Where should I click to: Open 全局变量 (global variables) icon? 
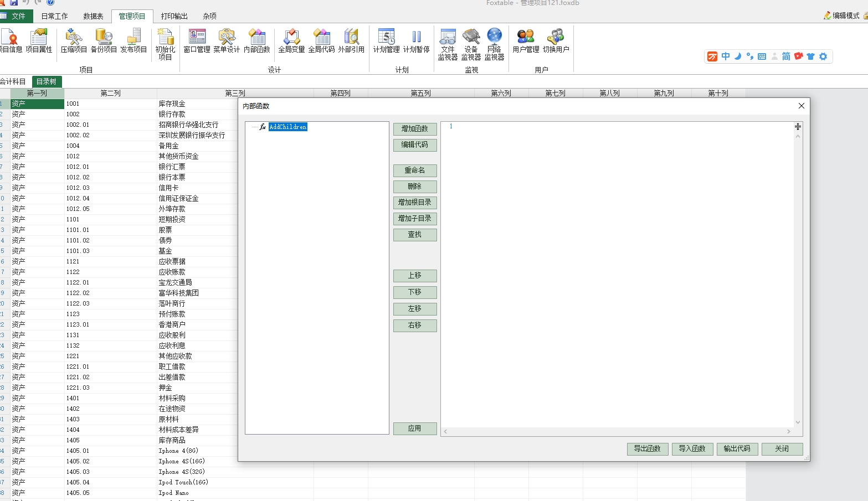(291, 41)
